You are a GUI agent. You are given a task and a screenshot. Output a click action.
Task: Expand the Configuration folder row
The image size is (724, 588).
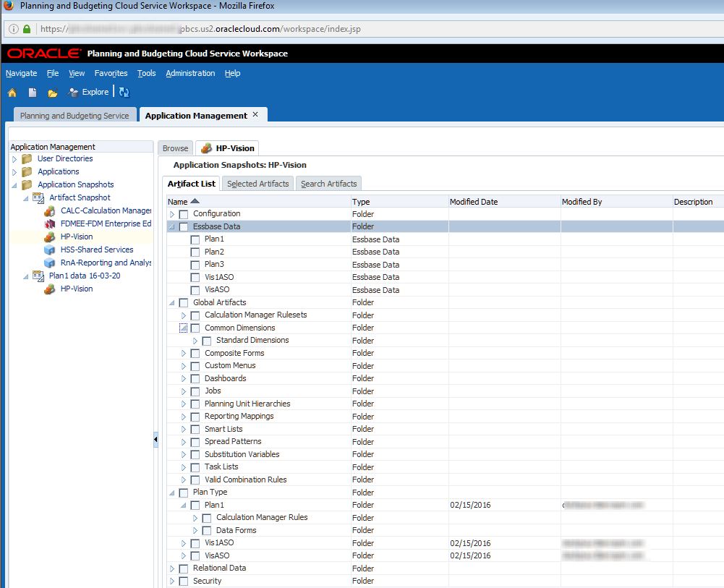172,214
